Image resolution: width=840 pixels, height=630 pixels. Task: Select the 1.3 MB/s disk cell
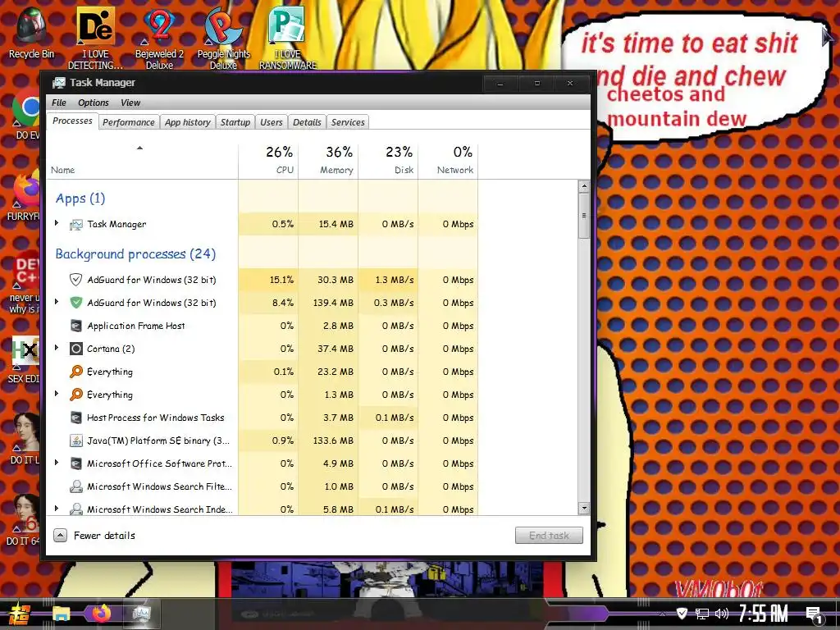388,280
